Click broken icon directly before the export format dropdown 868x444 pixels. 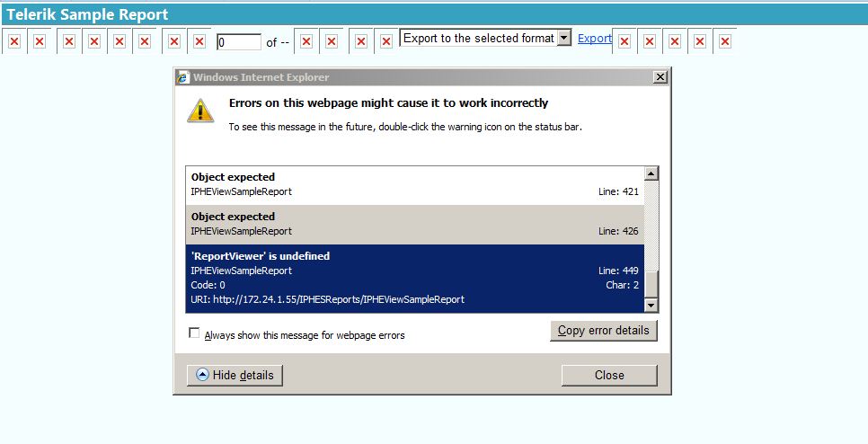[386, 41]
